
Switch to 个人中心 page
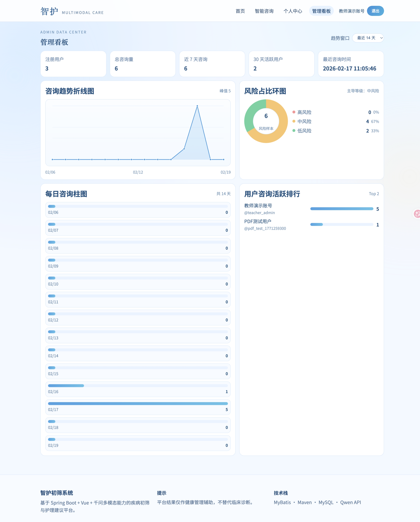tap(293, 11)
